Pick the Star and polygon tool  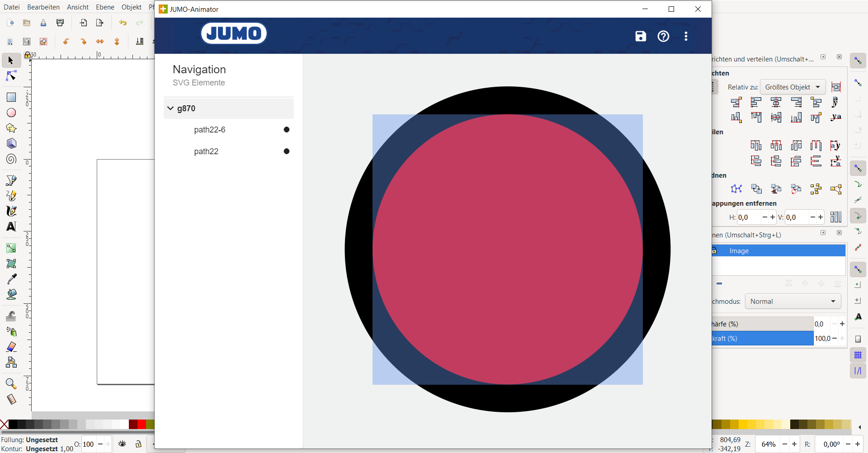(x=11, y=128)
